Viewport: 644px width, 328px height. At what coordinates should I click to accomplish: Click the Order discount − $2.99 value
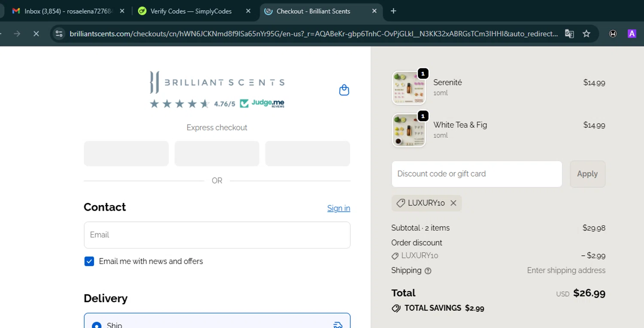click(x=593, y=256)
